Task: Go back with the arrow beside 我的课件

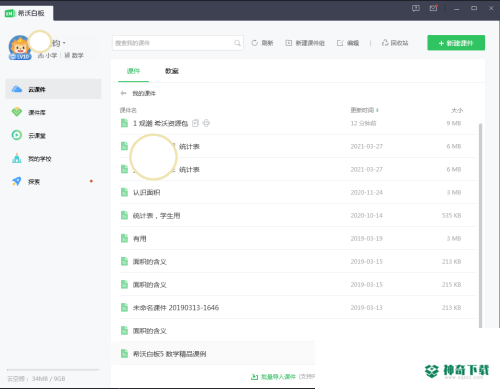Action: tap(123, 93)
